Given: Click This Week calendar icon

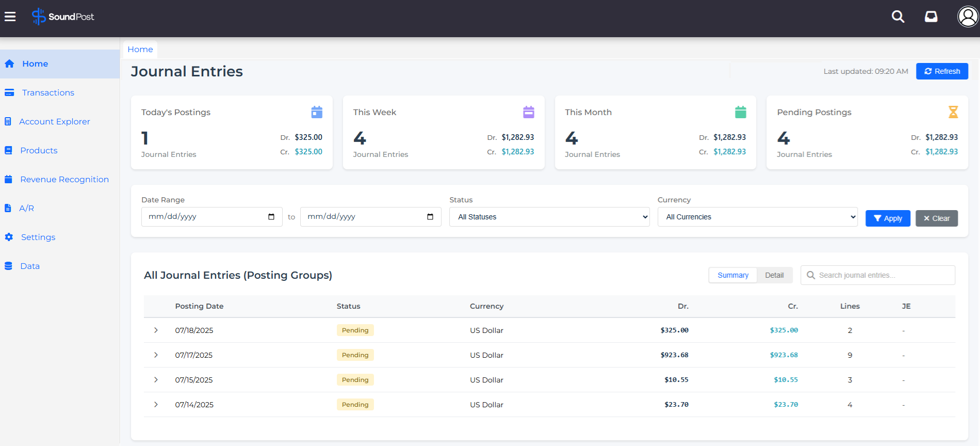Looking at the screenshot, I should pyautogui.click(x=529, y=112).
